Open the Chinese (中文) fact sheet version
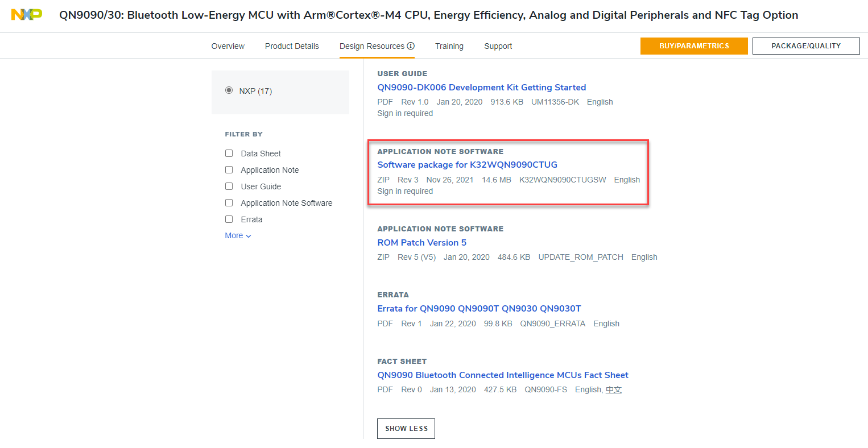The height and width of the screenshot is (448, 868). pyautogui.click(x=613, y=390)
